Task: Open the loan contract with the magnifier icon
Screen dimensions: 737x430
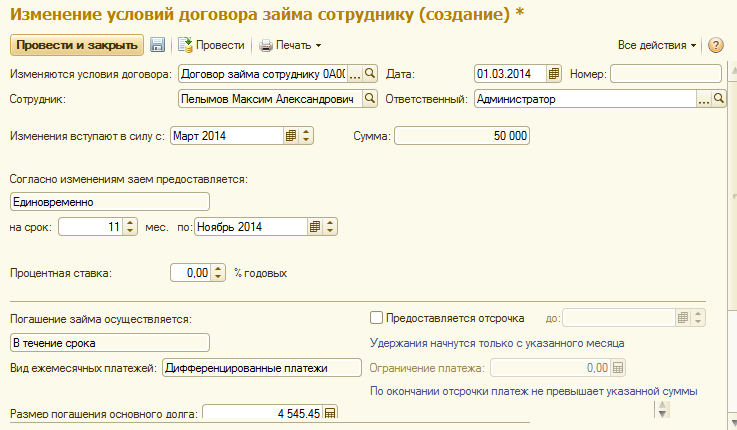Action: pos(369,73)
